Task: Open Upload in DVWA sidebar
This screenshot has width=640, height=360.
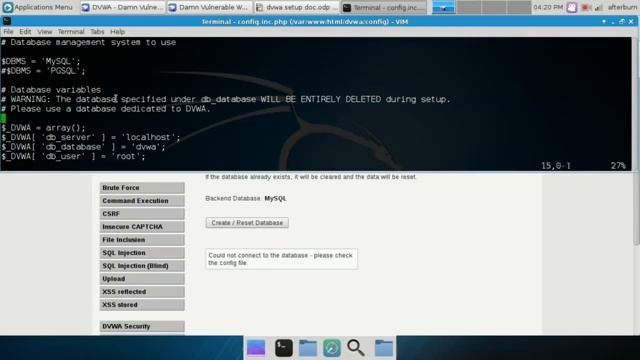Action: tap(142, 279)
